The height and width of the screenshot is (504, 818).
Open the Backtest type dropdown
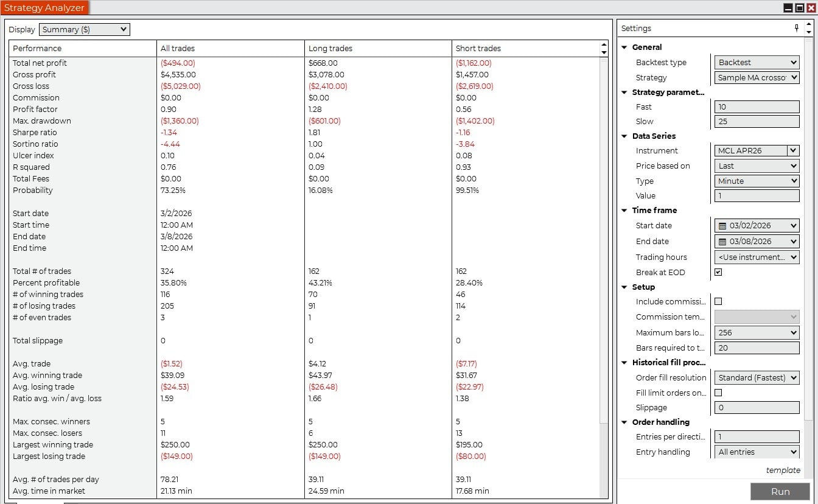pos(757,62)
